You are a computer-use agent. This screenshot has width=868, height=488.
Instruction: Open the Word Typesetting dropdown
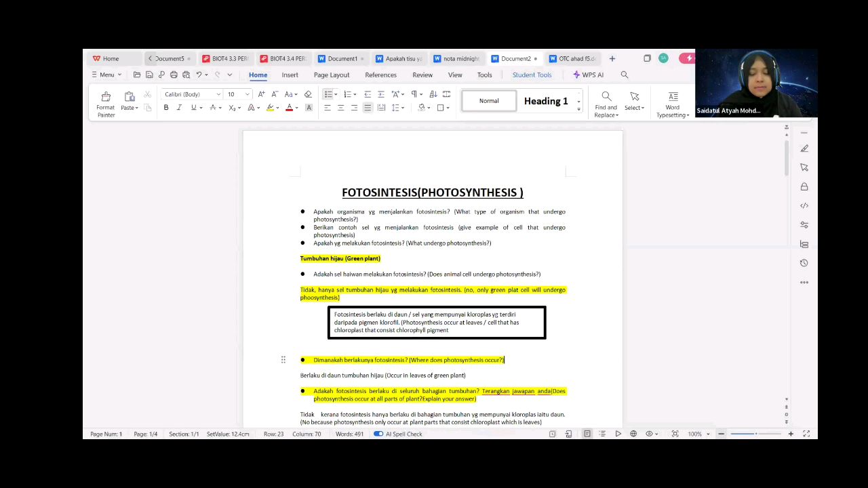(672, 111)
